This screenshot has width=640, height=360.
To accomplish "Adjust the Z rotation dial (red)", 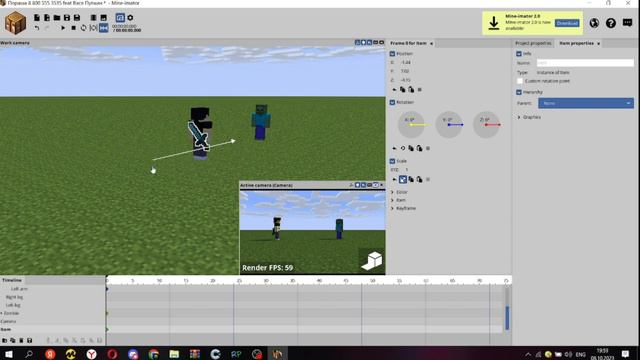I will (487, 124).
